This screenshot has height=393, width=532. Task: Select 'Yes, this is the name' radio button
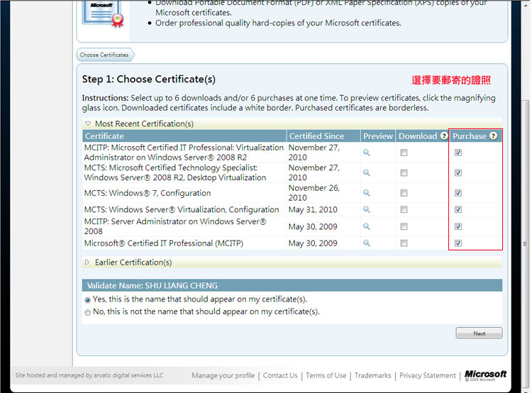(87, 300)
